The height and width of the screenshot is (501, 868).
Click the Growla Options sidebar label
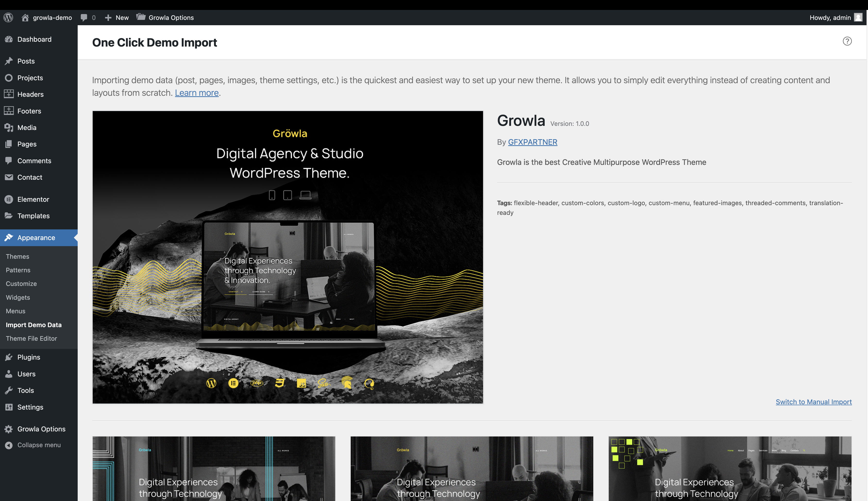click(41, 429)
